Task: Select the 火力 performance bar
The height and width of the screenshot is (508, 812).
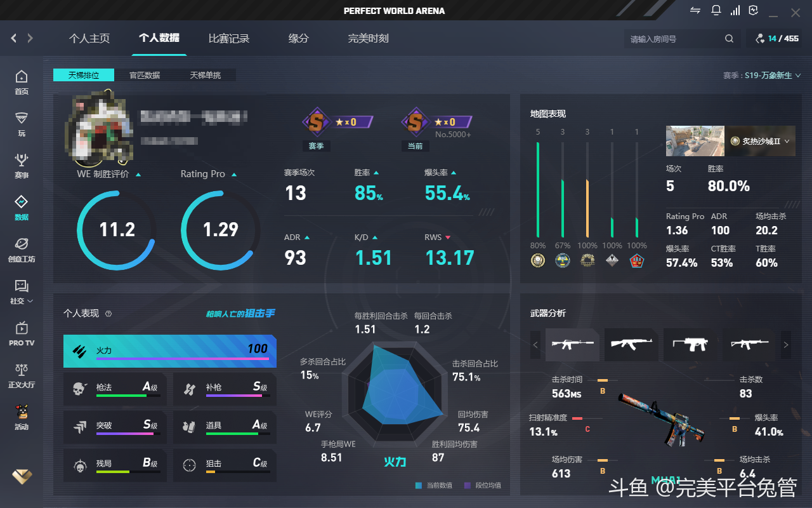Action: point(169,351)
